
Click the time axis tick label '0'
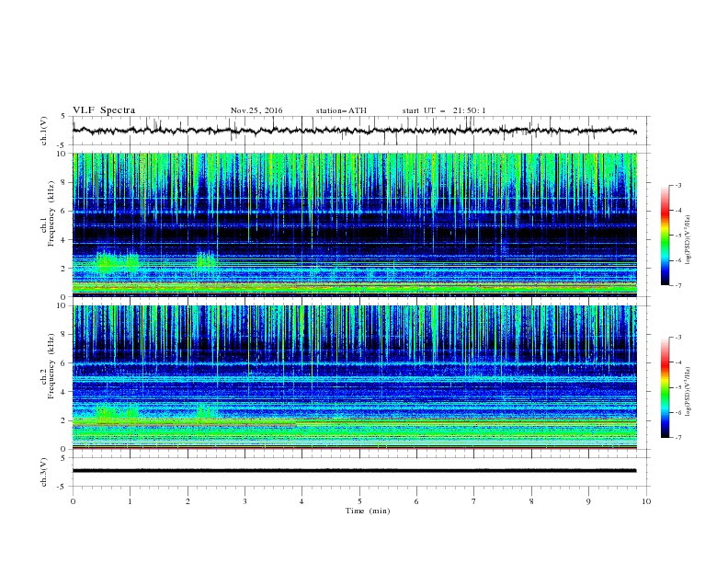pos(73,501)
